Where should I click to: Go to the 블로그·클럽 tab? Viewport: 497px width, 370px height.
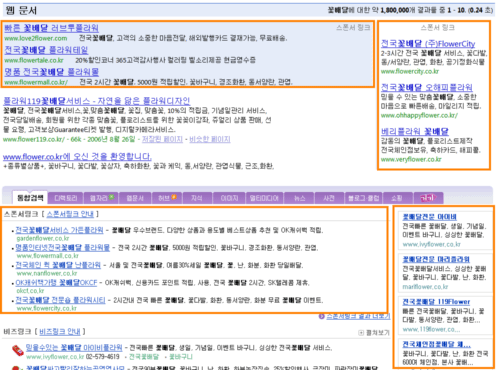click(x=364, y=198)
